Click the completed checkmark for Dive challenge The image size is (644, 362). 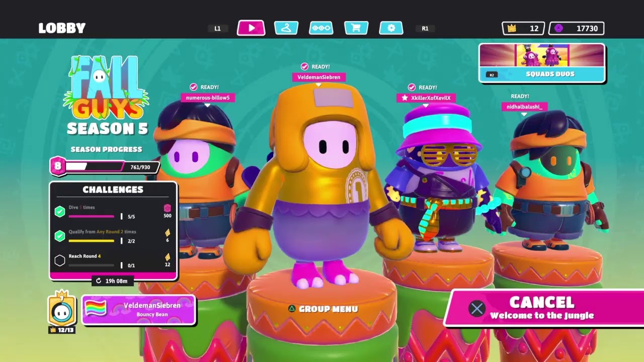pyautogui.click(x=60, y=212)
